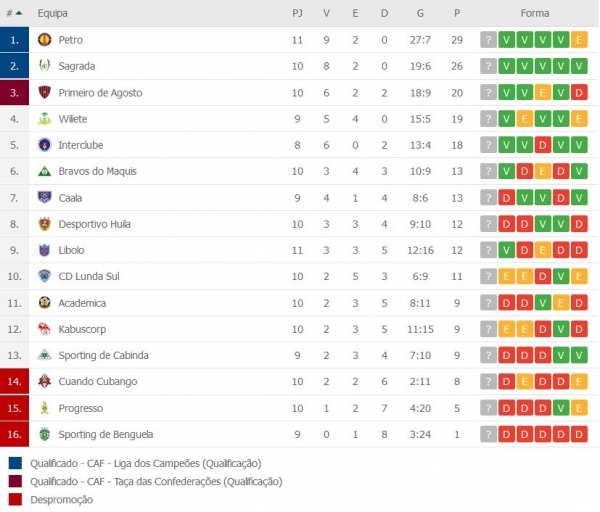This screenshot has height=512, width=600.
Task: Click the Petro club crest icon
Action: click(44, 40)
